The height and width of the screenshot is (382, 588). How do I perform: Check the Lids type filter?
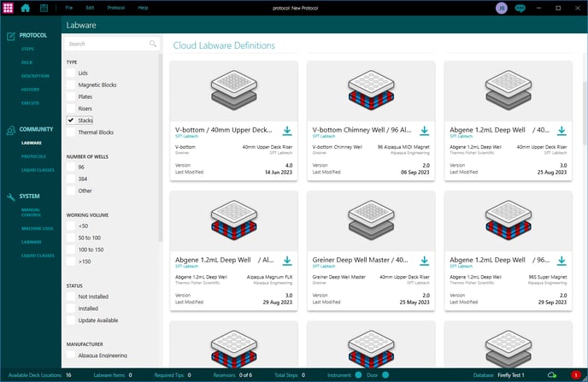coord(70,73)
